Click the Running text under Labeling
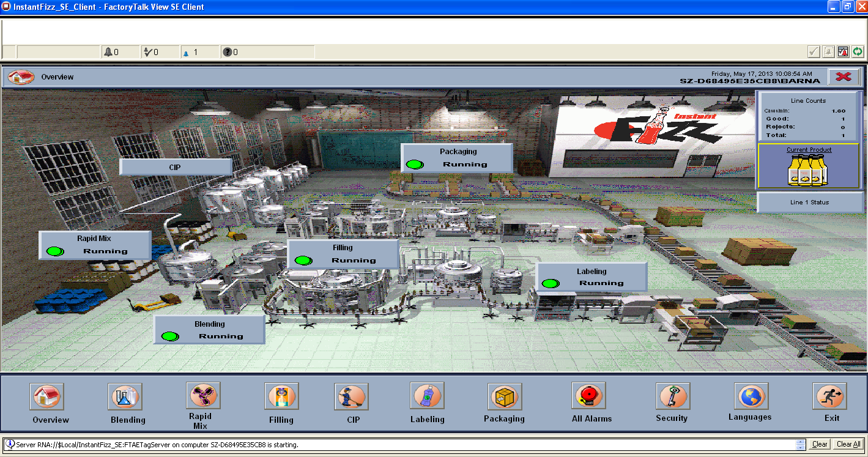Screen dimensions: 868x457 (x=602, y=283)
